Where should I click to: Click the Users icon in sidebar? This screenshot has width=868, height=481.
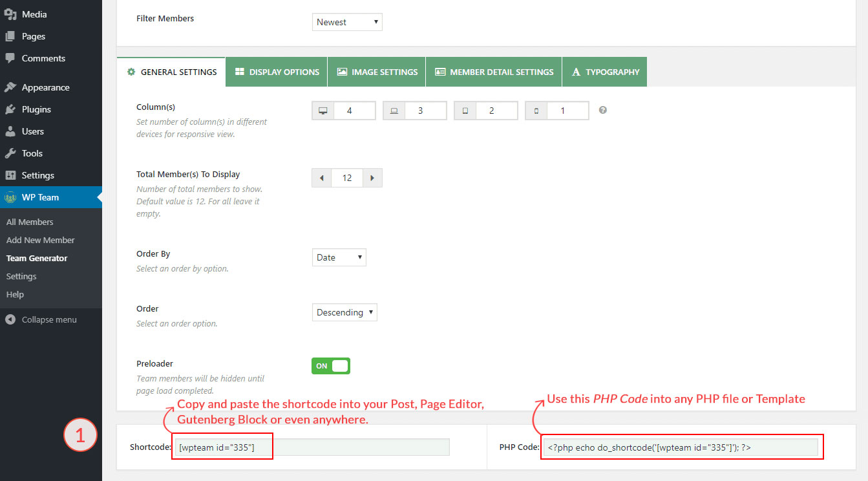[10, 131]
